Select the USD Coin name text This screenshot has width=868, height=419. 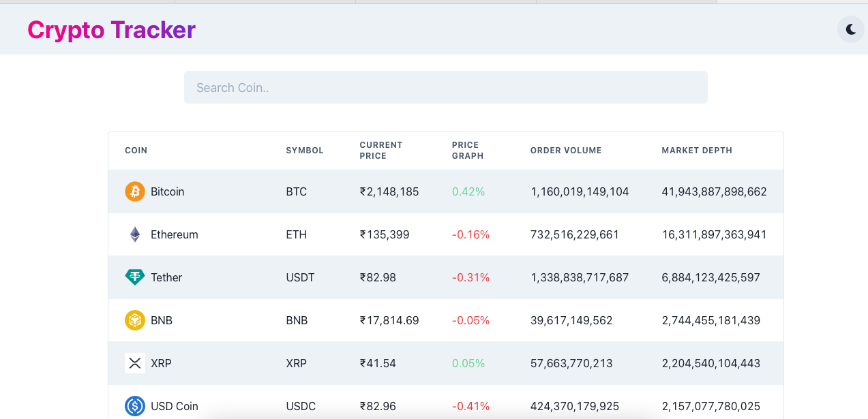[175, 406]
